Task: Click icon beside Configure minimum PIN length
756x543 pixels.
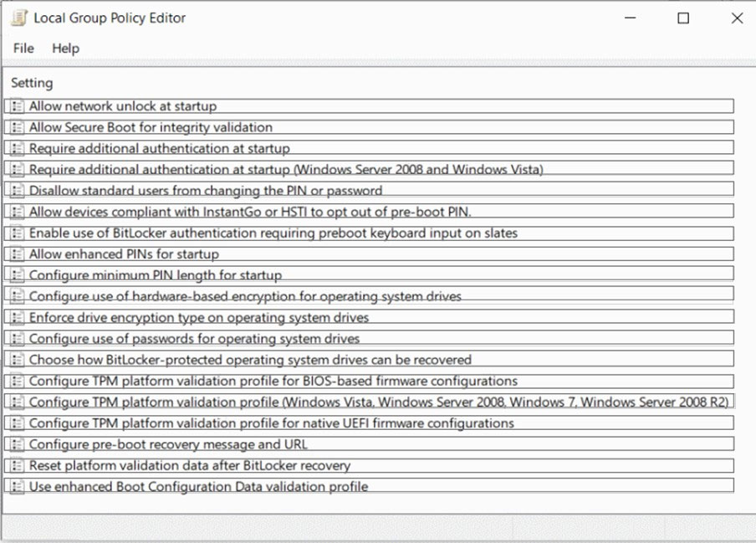Action: (x=18, y=275)
